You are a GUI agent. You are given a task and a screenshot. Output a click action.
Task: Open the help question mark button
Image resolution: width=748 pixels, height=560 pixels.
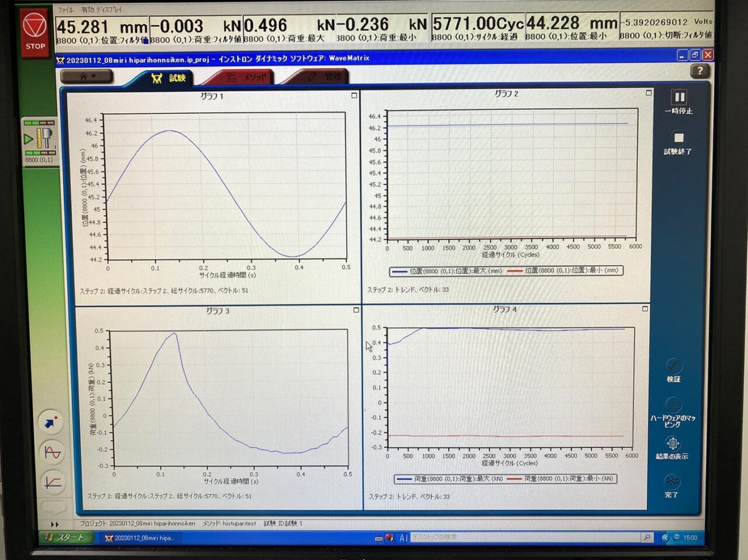pos(699,71)
